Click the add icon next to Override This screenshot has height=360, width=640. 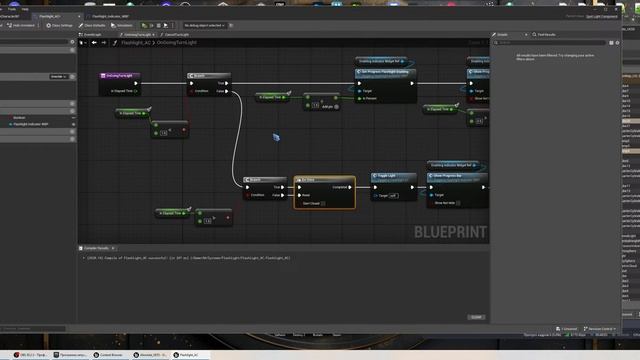(72, 77)
